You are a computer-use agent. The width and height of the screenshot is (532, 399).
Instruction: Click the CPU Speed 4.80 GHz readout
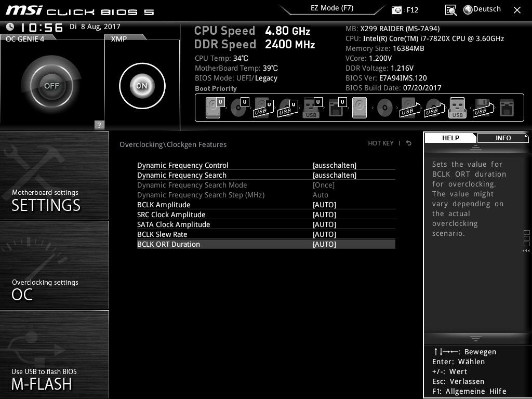252,31
